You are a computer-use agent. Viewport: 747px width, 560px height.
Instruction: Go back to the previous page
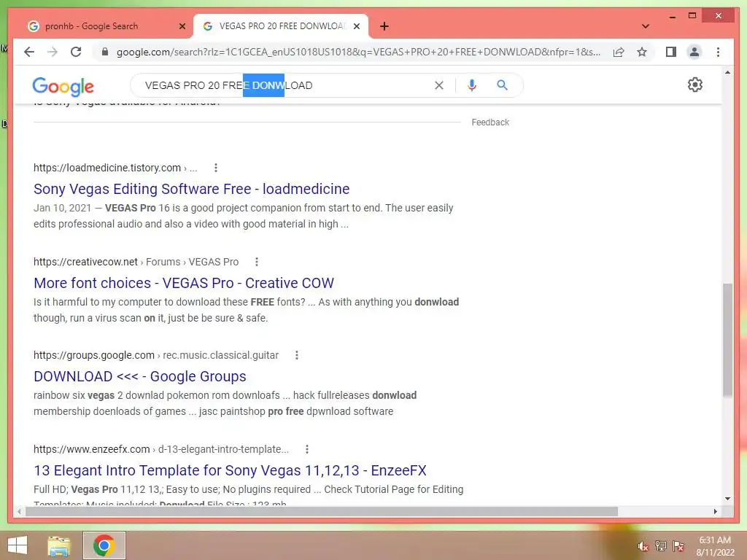pyautogui.click(x=29, y=52)
